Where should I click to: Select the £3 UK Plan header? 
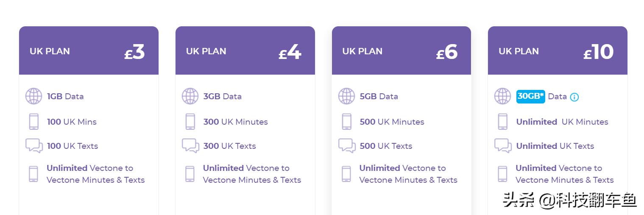coord(89,51)
